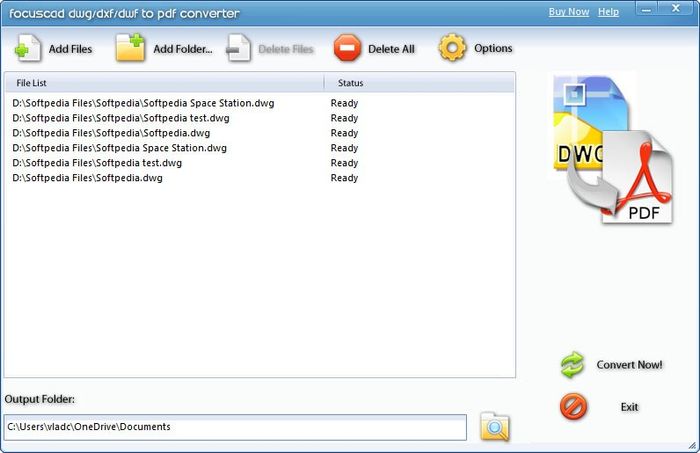Click the Status column header
The image size is (700, 453).
click(419, 83)
